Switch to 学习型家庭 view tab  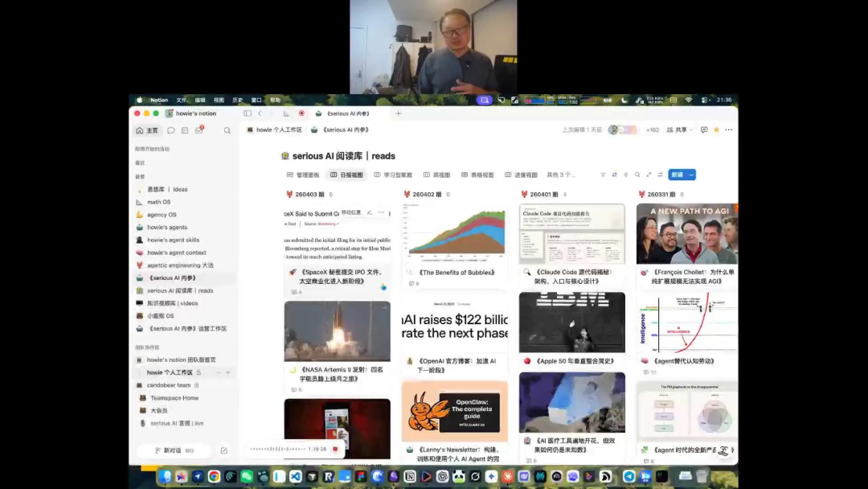[393, 175]
